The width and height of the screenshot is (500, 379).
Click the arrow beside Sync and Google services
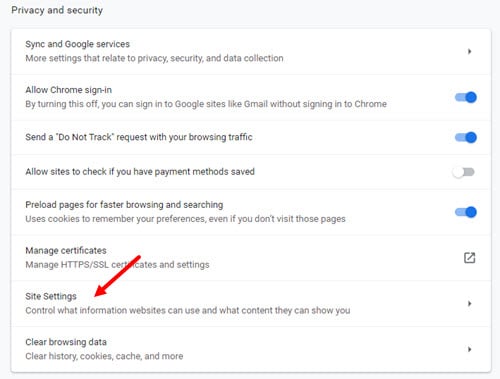[x=469, y=51]
